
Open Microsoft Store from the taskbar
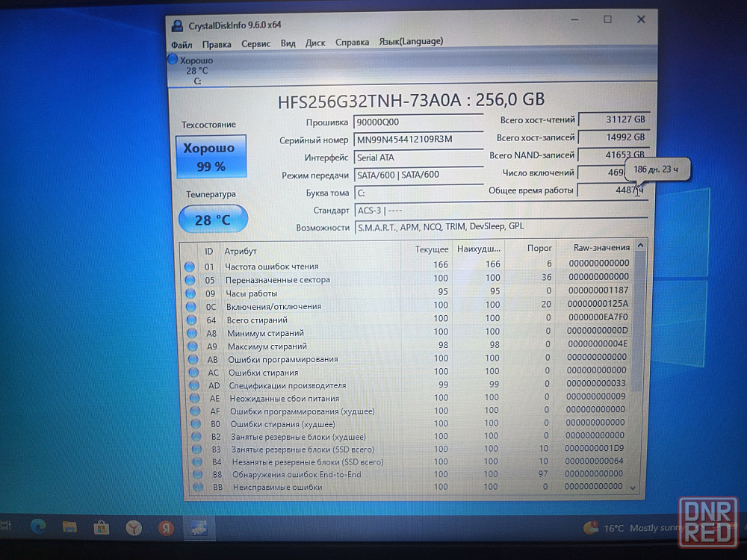pos(102,527)
